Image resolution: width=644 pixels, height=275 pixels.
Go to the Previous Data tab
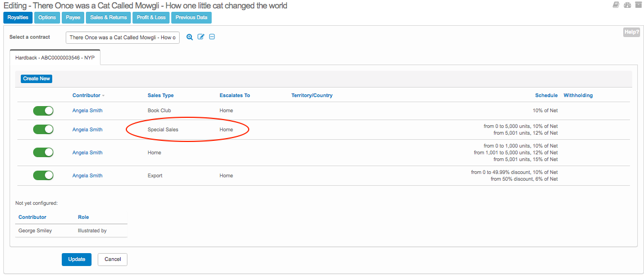191,17
